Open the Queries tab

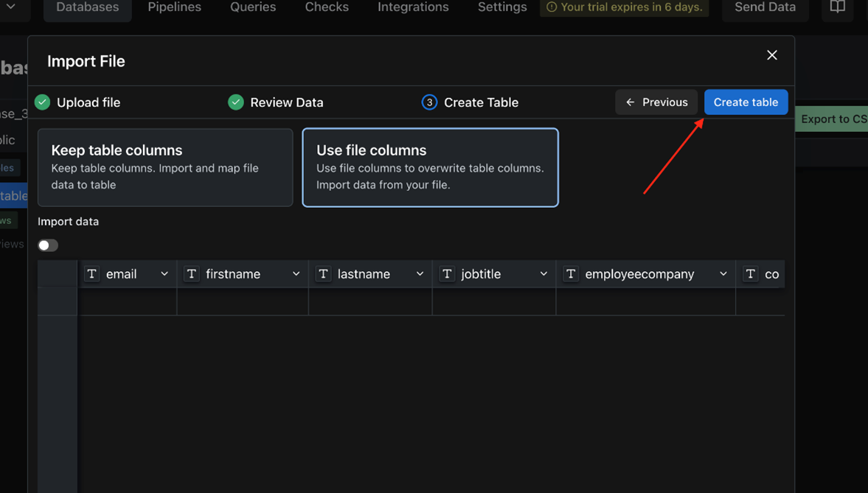[253, 7]
